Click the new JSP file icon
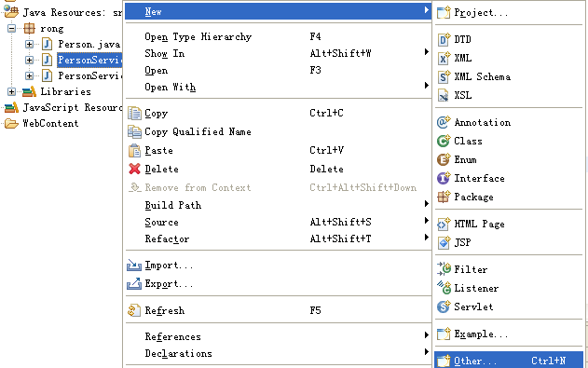This screenshot has width=588, height=368. pos(444,243)
